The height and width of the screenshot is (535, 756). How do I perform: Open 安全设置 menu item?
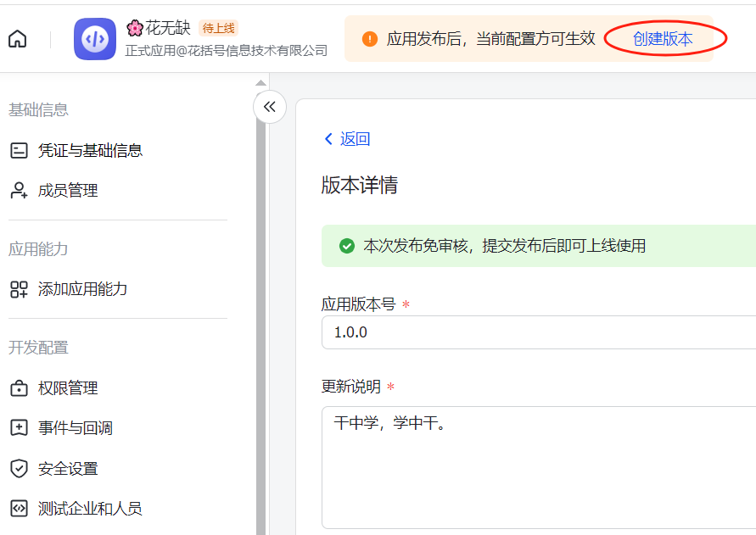pyautogui.click(x=68, y=469)
